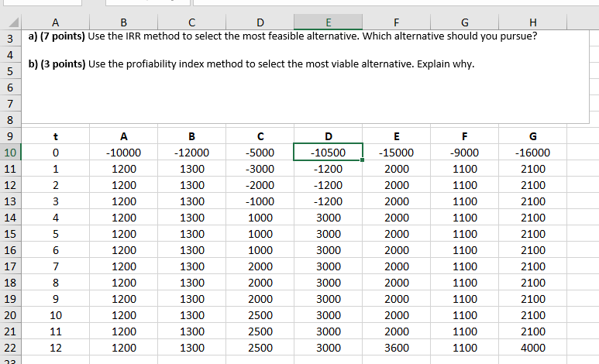Click cell containing -12000
The width and height of the screenshot is (599, 364).
191,153
